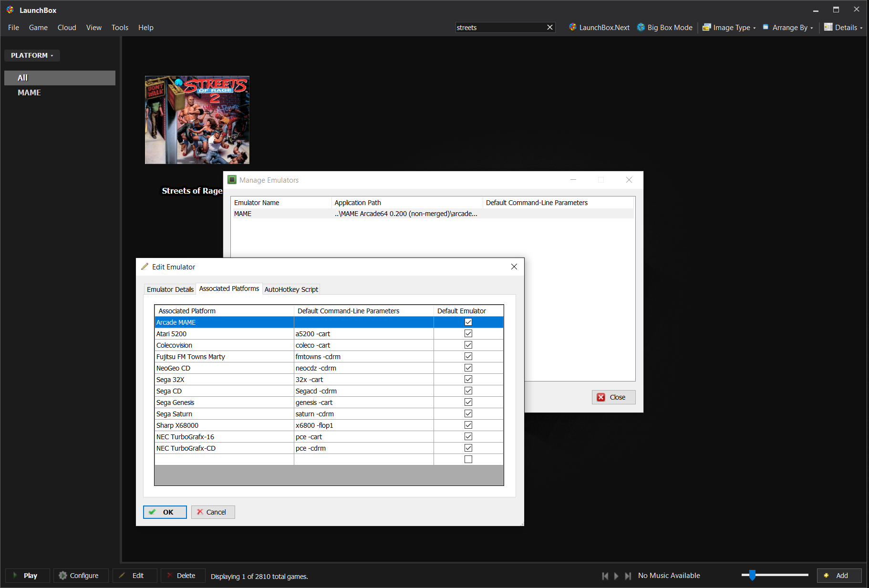This screenshot has height=588, width=869.
Task: Toggle Default Emulator for Sega Genesis
Action: click(468, 402)
